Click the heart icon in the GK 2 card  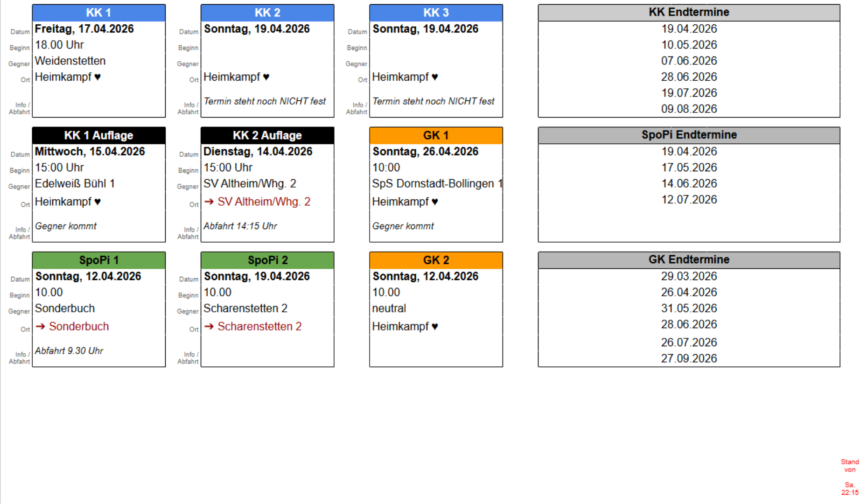(x=434, y=327)
